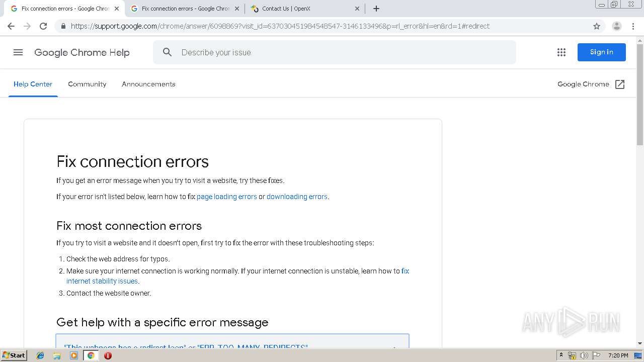Image resolution: width=644 pixels, height=362 pixels.
Task: Open Windows Explorer from the taskbar
Action: click(57, 355)
